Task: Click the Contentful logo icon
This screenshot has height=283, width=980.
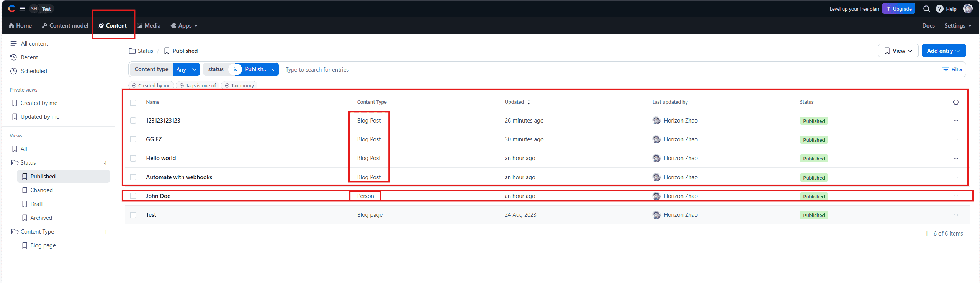Action: (11, 8)
